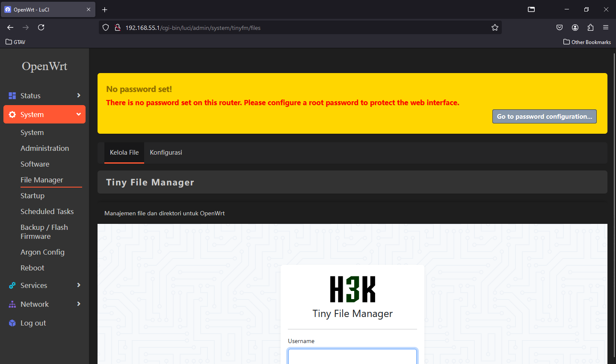Click the Status dashboard icon in sidebar

pos(12,96)
